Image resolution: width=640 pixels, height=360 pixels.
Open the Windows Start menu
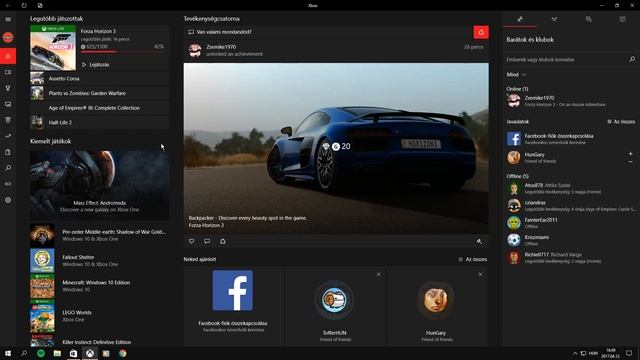click(8, 353)
